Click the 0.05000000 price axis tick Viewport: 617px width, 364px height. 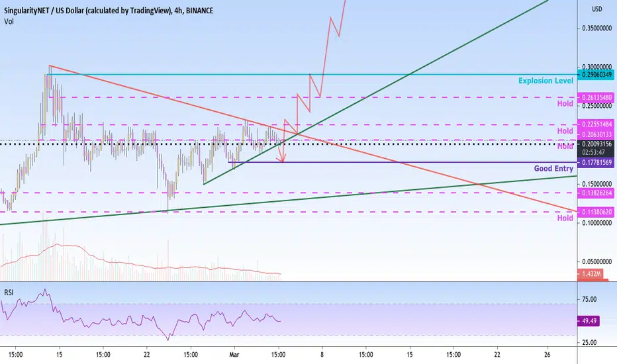point(596,261)
